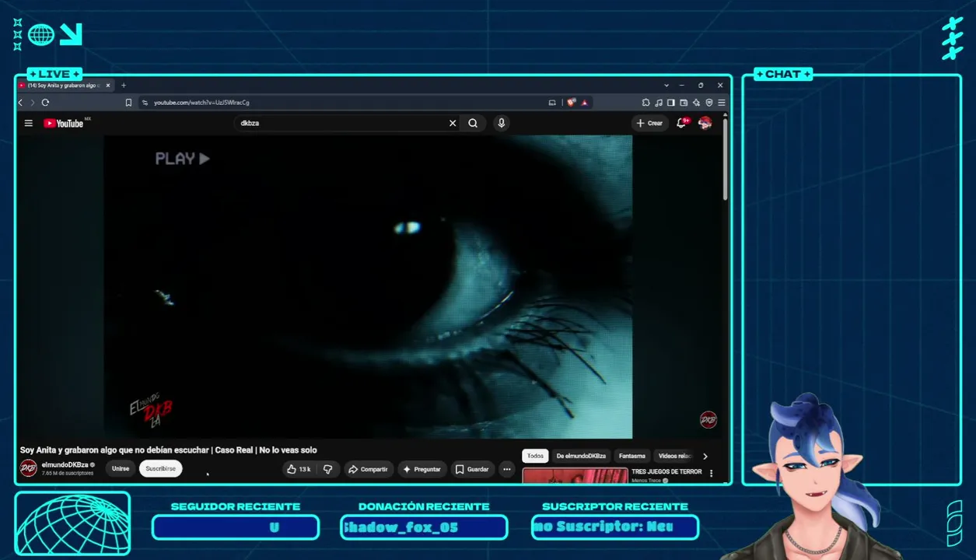Select the Todos filter chip

535,456
